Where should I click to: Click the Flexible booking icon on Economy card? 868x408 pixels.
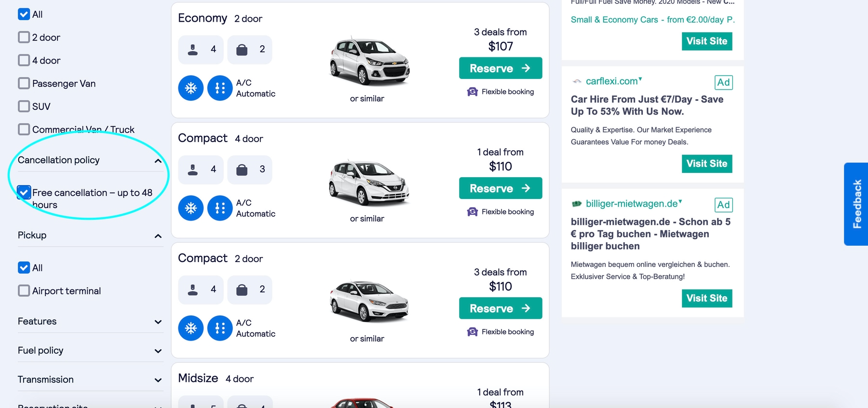[473, 92]
